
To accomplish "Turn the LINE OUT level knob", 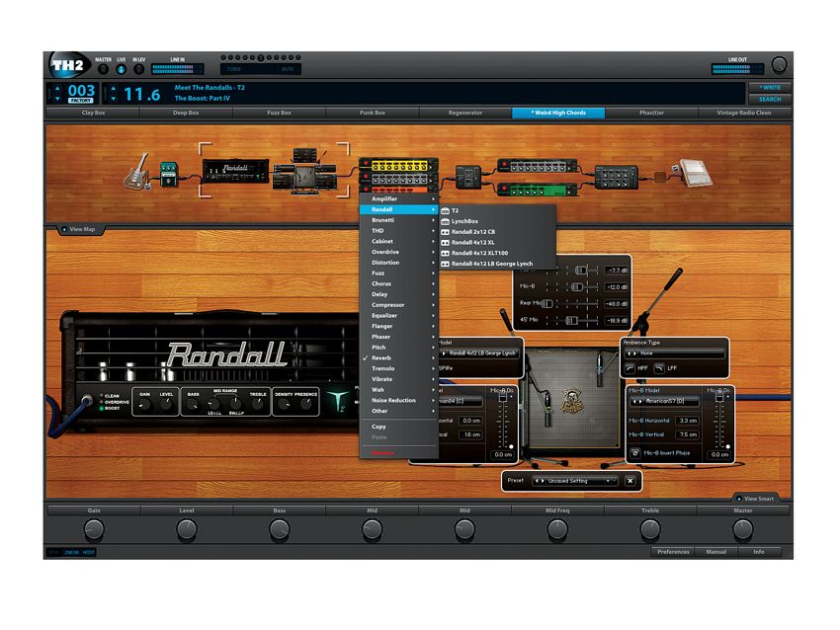I will [x=779, y=65].
